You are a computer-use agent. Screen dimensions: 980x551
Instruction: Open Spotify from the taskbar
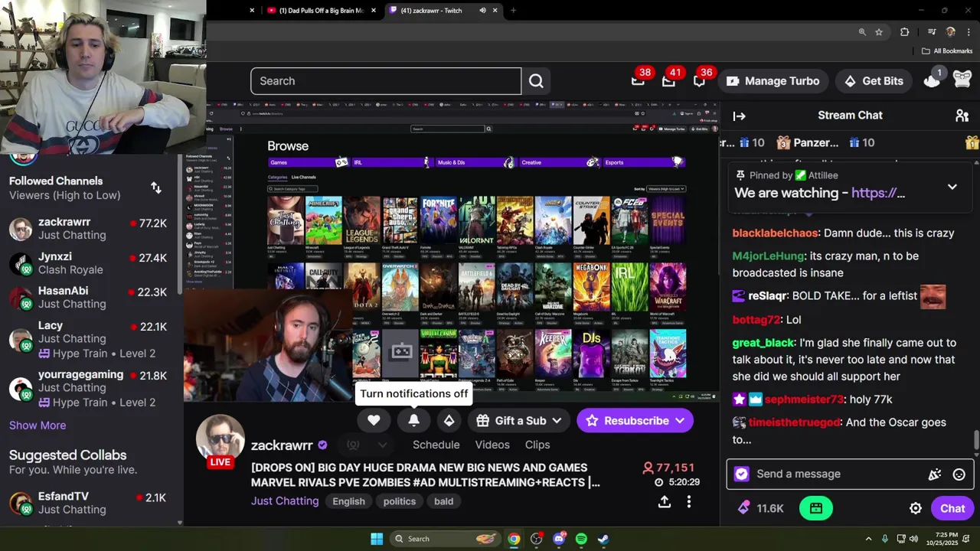[581, 539]
